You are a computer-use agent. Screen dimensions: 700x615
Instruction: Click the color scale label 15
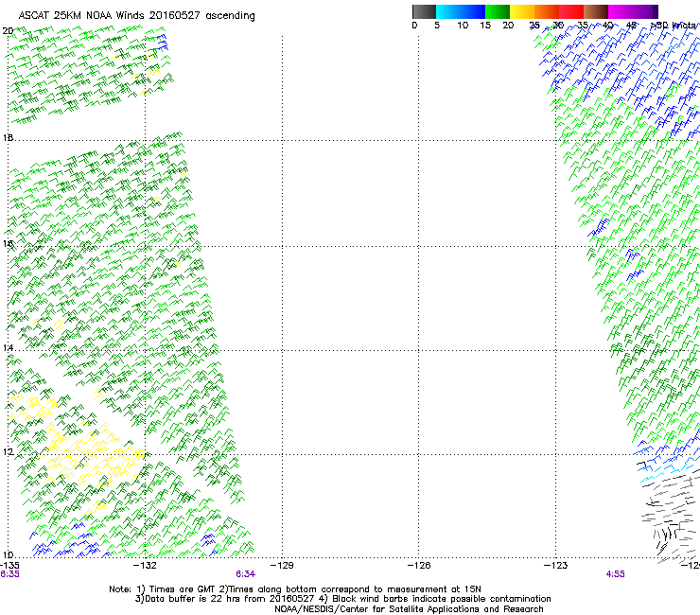coord(485,26)
